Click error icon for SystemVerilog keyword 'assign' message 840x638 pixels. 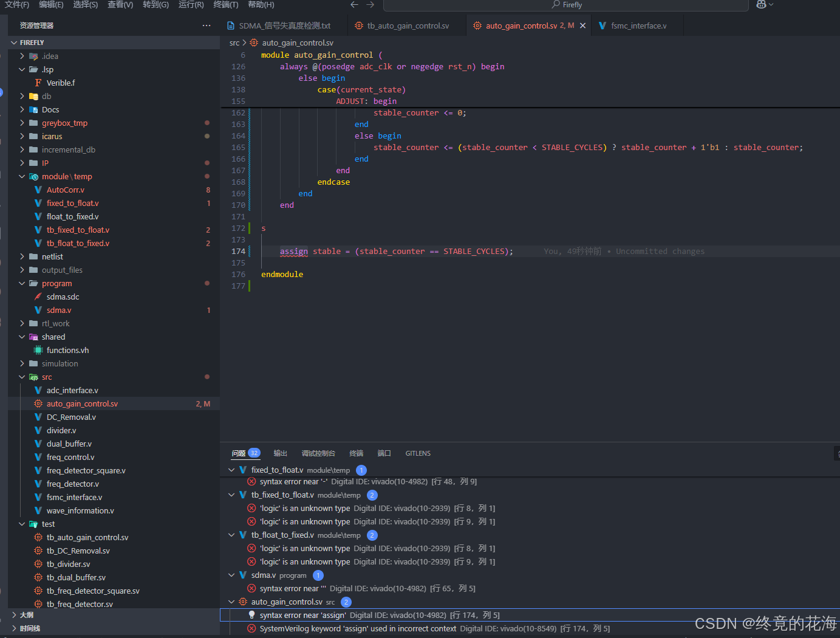(251, 628)
